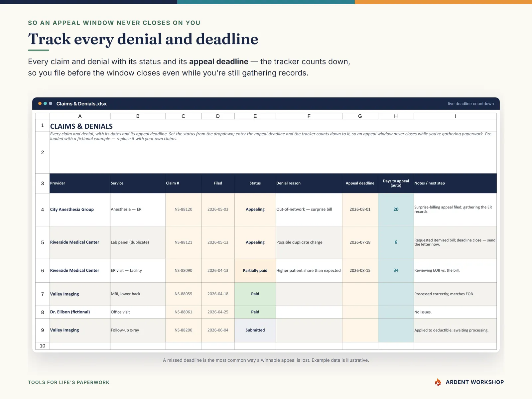Open Appealing status for claim NS-88121
532x399 pixels.
pos(255,242)
